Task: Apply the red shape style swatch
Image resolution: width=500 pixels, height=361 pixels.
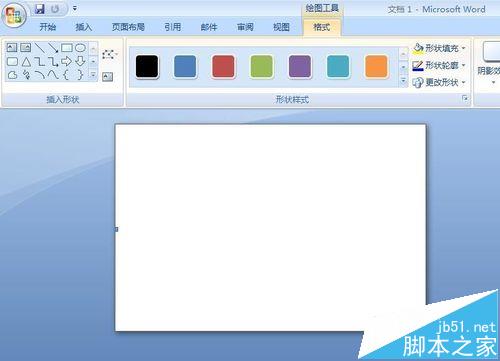Action: [223, 67]
